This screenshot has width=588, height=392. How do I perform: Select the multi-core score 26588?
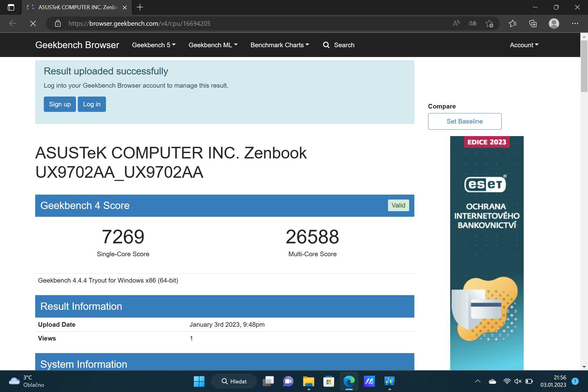(312, 237)
